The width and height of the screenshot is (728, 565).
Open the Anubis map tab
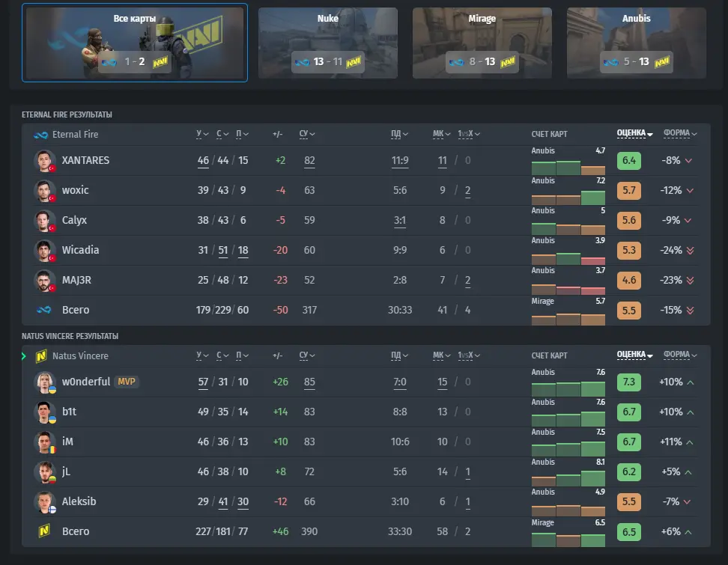(x=637, y=43)
